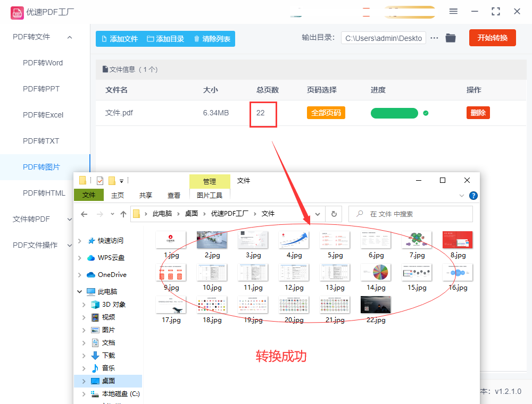
Task: Expand WPS云盘 node in Explorer tree
Action: (79, 258)
